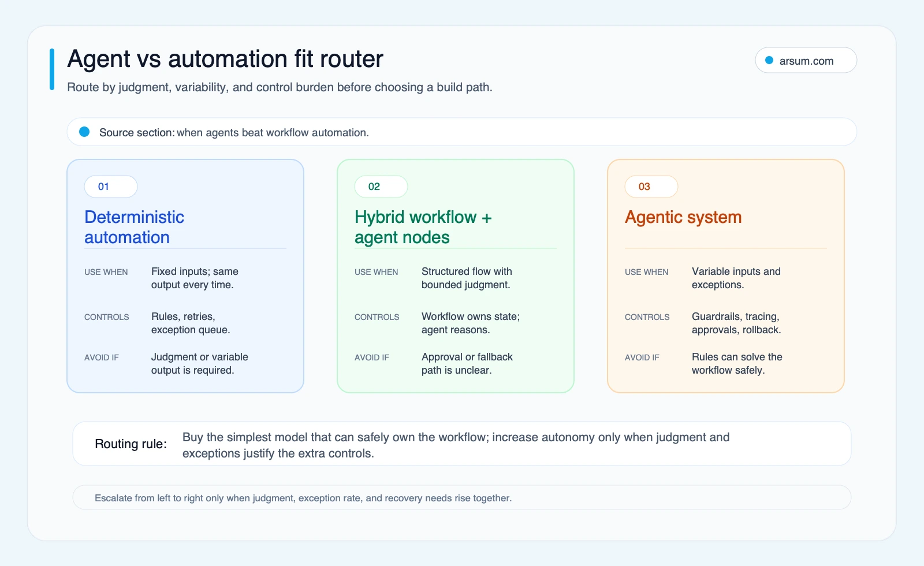
Task: Click 'Rules, retries, exception queue.' text
Action: coord(191,323)
